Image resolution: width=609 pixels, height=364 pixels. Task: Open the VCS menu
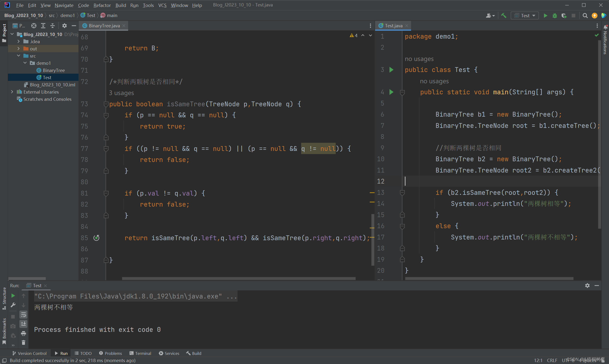point(162,5)
